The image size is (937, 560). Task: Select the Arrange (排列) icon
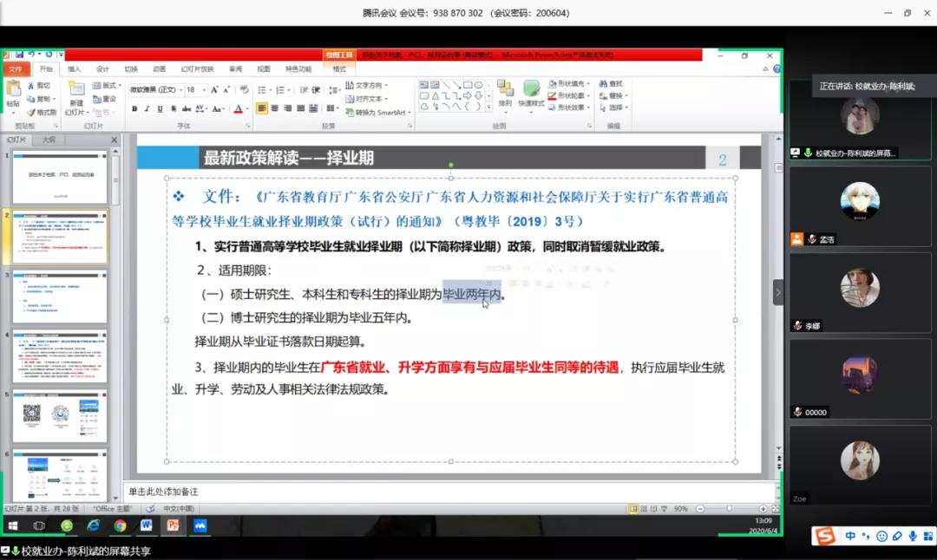pos(505,89)
